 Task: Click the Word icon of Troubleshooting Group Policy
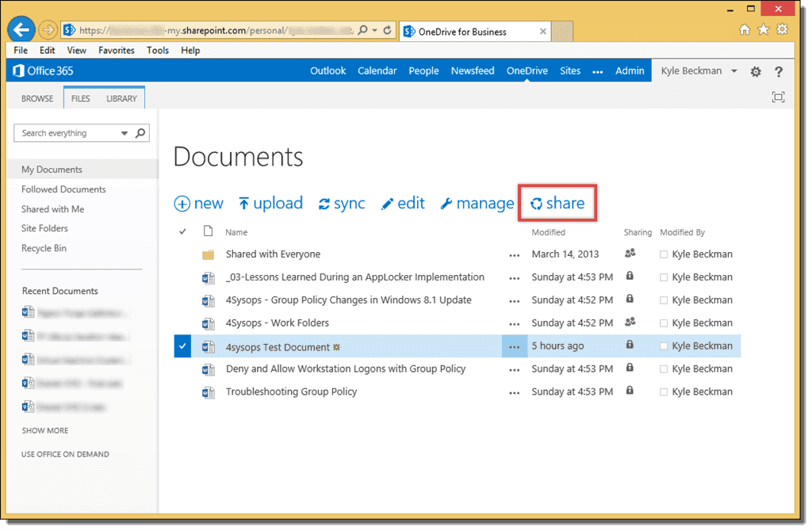[x=209, y=392]
